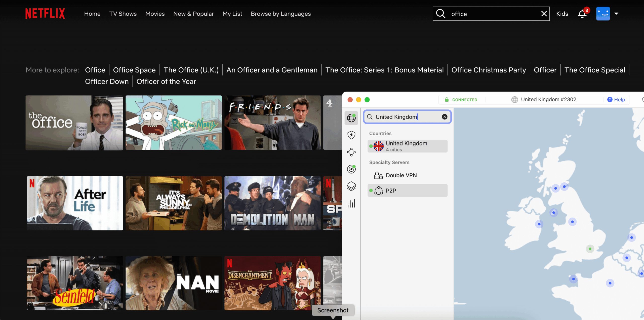Open the Kids section
The width and height of the screenshot is (644, 320).
(x=562, y=14)
